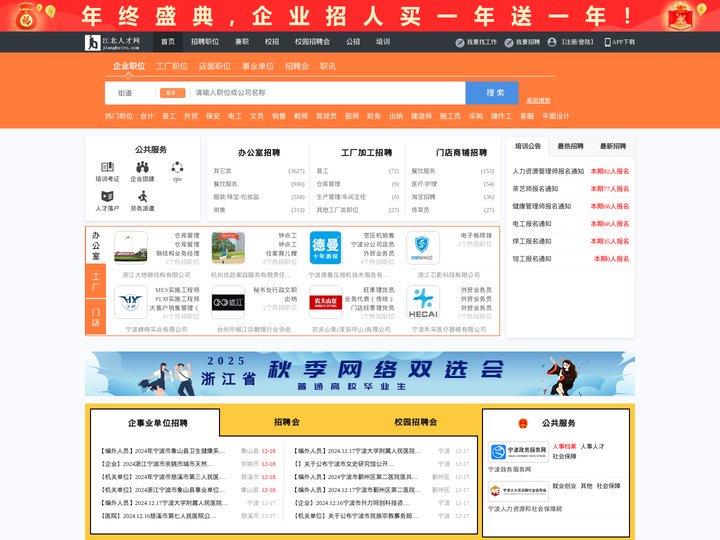The width and height of the screenshot is (720, 540).
Task: Open the 2025 浙江省秋季网络双选会 banner
Action: [x=360, y=374]
